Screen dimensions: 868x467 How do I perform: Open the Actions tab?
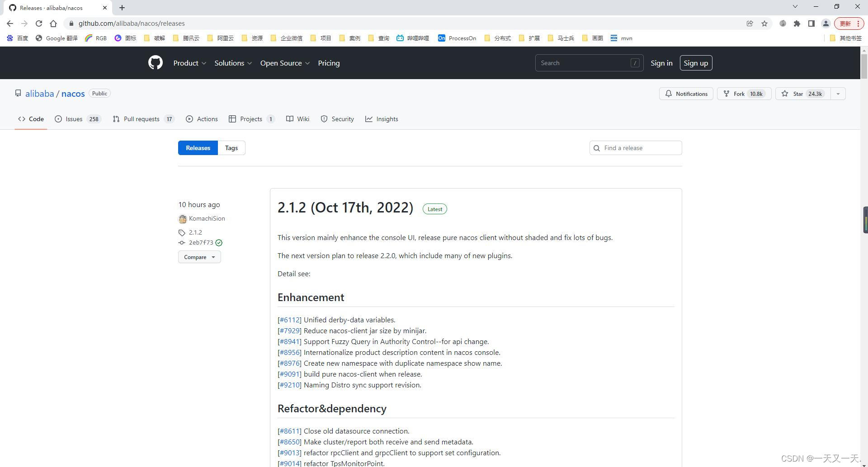point(202,119)
